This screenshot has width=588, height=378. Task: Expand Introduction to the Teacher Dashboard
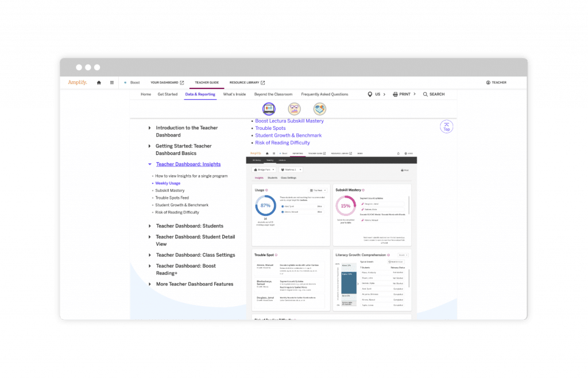pyautogui.click(x=150, y=128)
